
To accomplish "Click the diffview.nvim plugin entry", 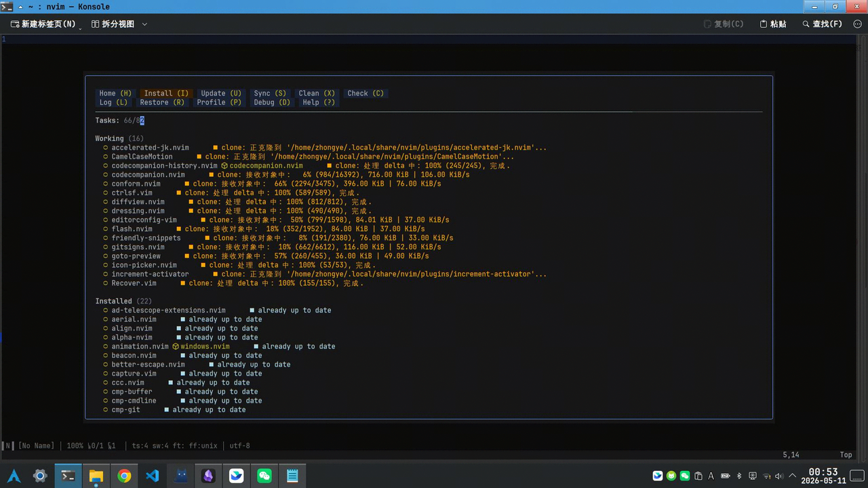I will 138,201.
